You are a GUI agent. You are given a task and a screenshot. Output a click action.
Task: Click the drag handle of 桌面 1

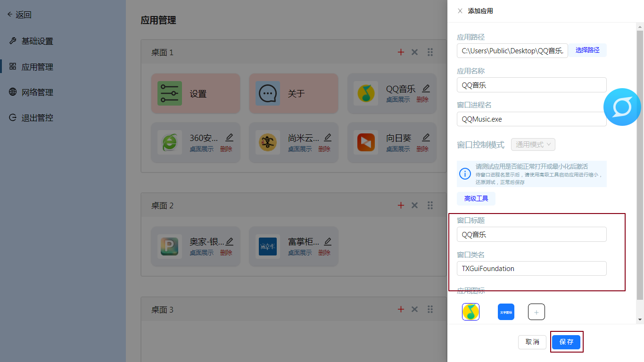pyautogui.click(x=430, y=52)
